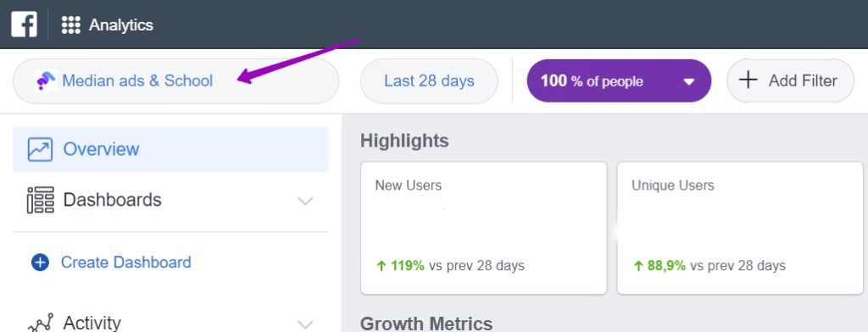This screenshot has height=332, width=868.
Task: Open the Last 28 days date selector
Action: pyautogui.click(x=429, y=80)
